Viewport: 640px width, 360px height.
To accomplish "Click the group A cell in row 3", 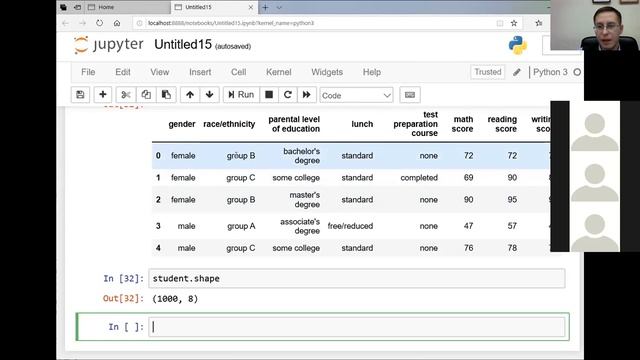I will tap(241, 226).
